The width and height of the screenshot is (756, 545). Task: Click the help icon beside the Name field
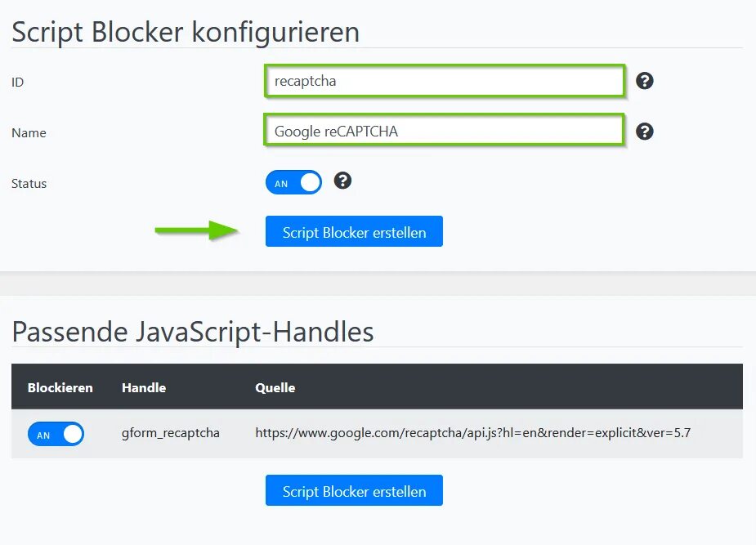pos(645,132)
